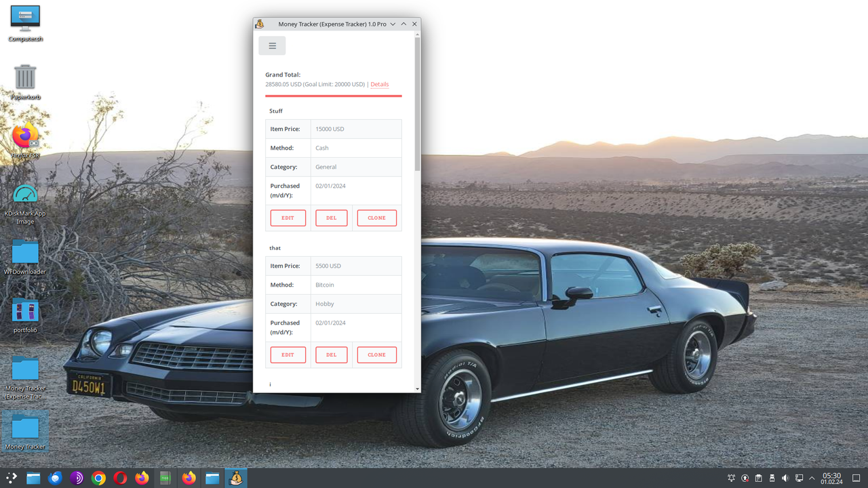Open the 05:30 clock in the panel
Viewport: 868px width, 488px height.
coord(831,478)
